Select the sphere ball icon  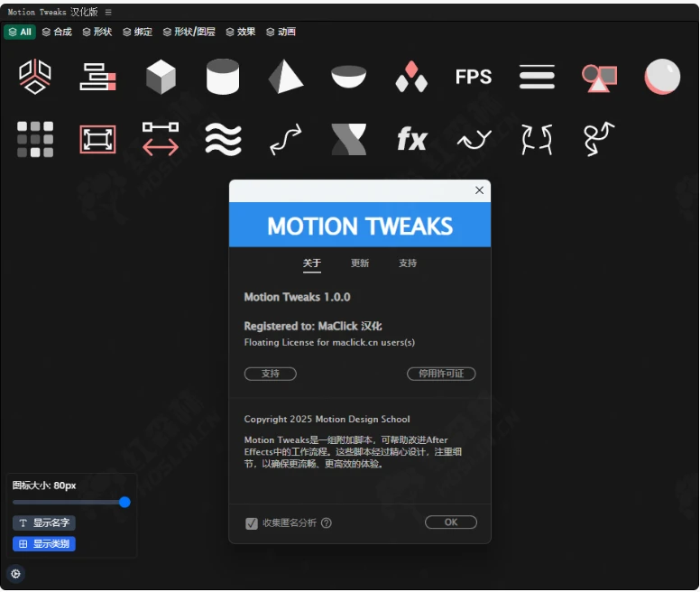tap(662, 77)
